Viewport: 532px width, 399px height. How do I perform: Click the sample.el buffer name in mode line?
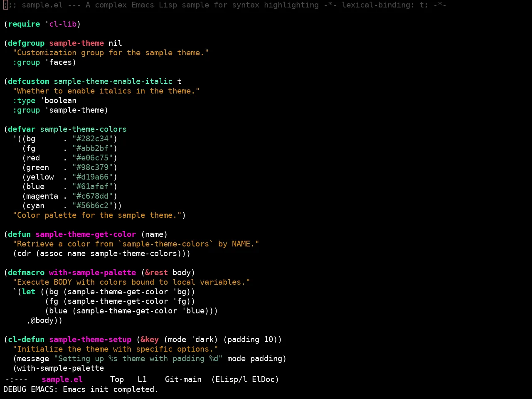click(x=62, y=379)
